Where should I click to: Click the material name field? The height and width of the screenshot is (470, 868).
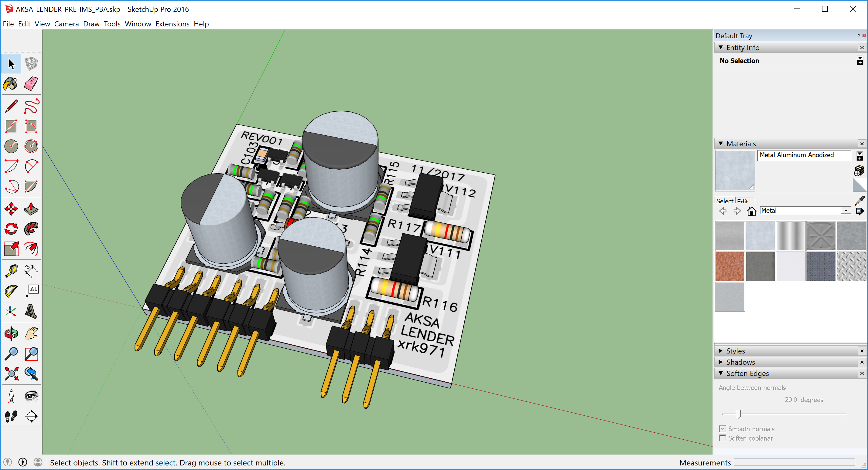pos(804,155)
